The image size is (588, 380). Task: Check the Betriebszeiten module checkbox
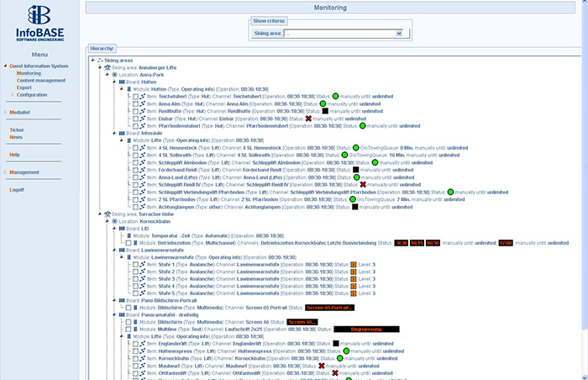click(x=129, y=243)
